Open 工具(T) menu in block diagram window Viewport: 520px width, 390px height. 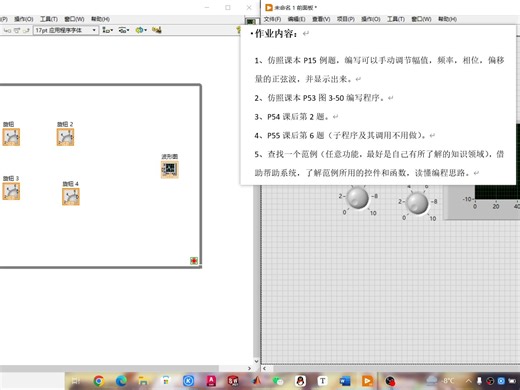tap(49, 19)
